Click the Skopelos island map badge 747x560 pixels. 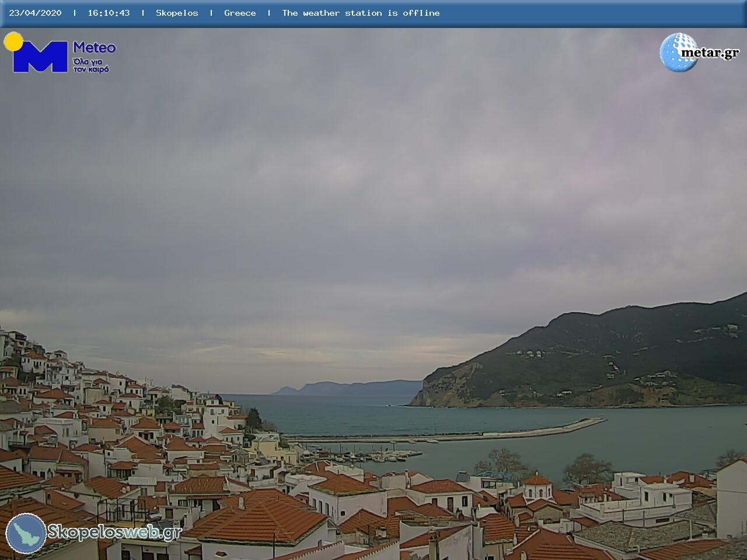(x=26, y=533)
